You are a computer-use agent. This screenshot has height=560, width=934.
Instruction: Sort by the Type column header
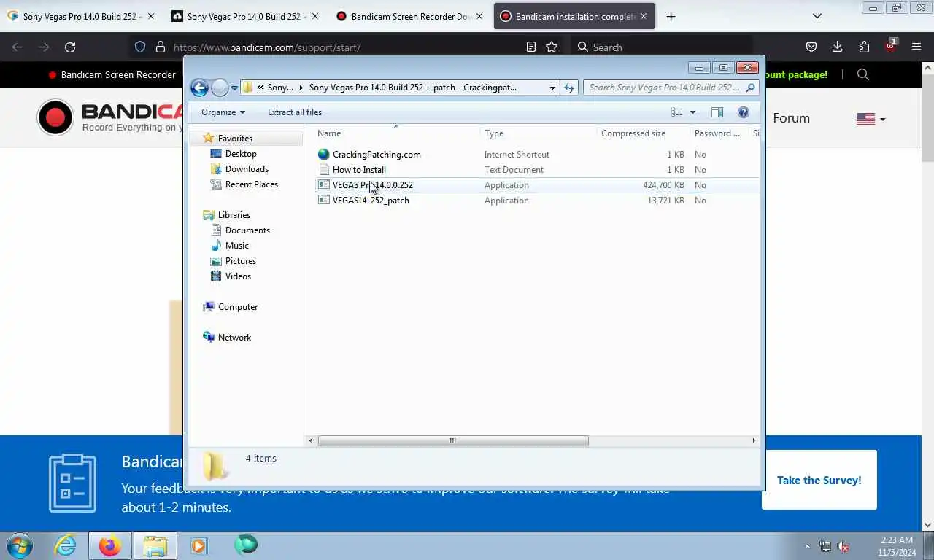tap(539, 133)
